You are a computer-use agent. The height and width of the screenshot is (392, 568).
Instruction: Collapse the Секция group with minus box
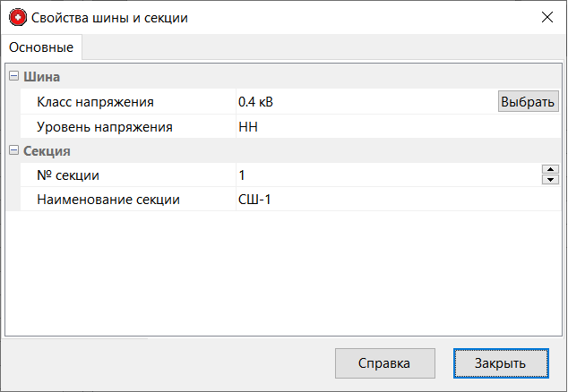coord(13,150)
